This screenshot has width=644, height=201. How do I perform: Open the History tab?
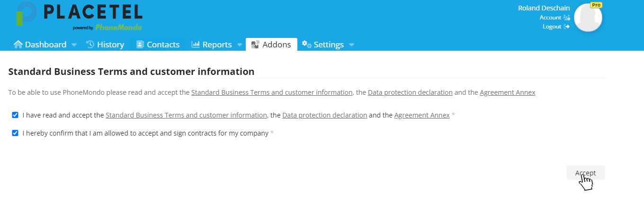[105, 45]
